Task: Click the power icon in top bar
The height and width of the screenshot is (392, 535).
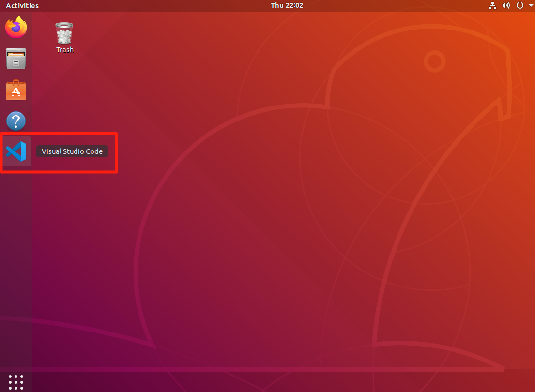Action: (520, 5)
